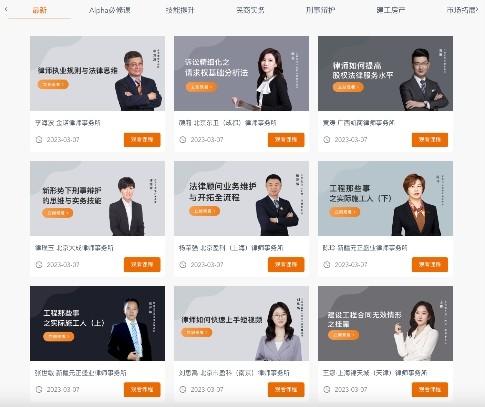
Task: Click pill button inside 法律顾问业务维护与开拓全流程 banner
Action: coord(204,211)
